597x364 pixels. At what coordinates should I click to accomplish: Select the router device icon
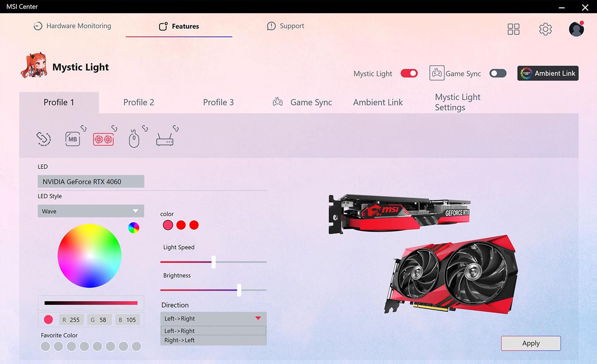[165, 140]
